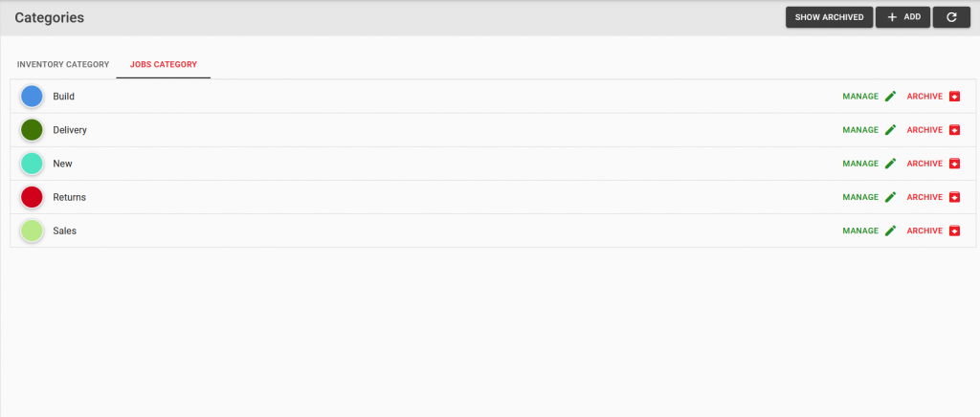The width and height of the screenshot is (980, 417).
Task: Click the blue Build color swatch
Action: (x=32, y=97)
